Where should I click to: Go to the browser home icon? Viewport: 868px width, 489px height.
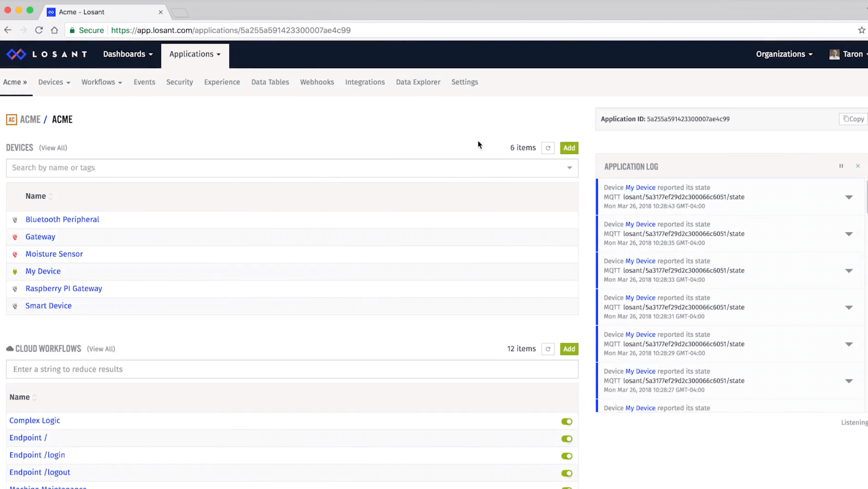(54, 30)
